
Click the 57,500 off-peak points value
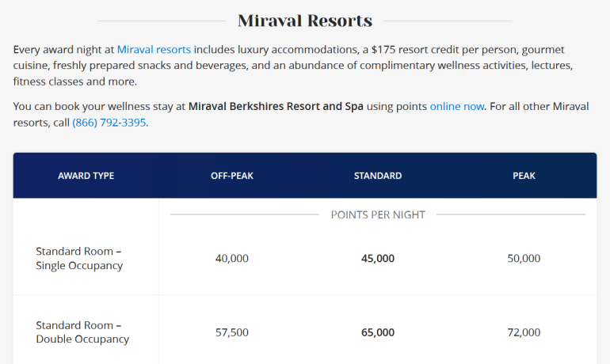[x=232, y=332]
